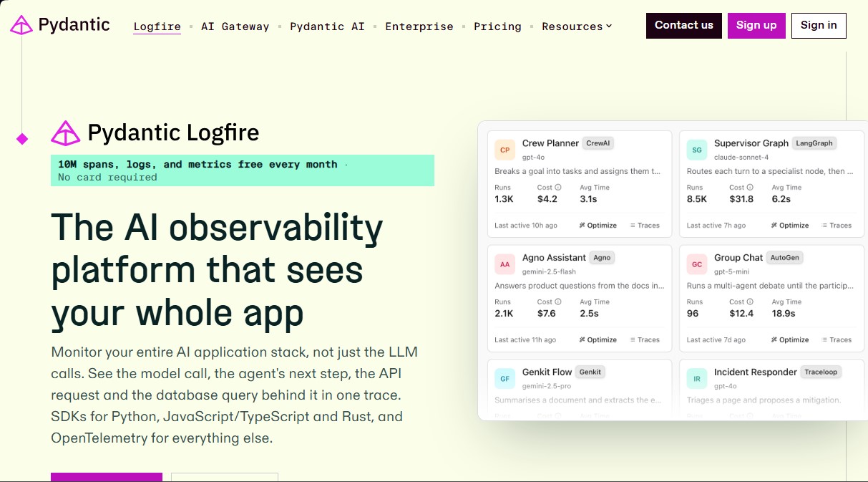The image size is (868, 482).
Task: Click Cost info icon on Crew Planner
Action: click(558, 188)
